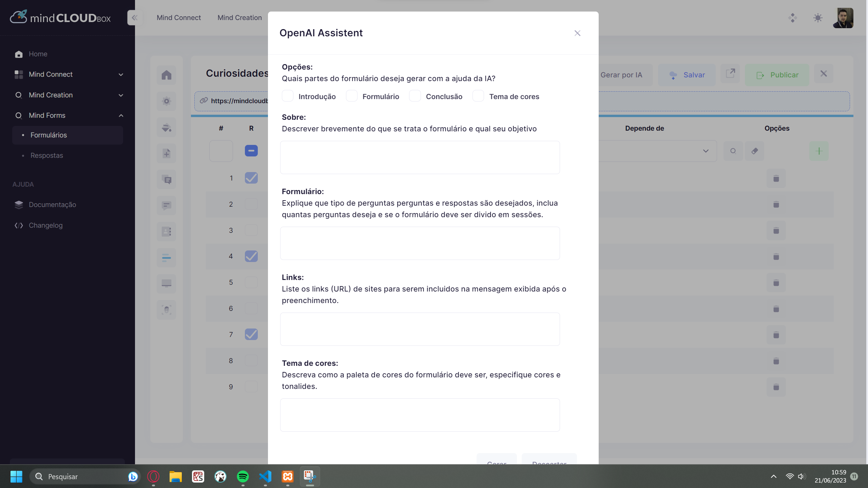
Task: Tick the Conclusão checkbox
Action: coord(415,96)
